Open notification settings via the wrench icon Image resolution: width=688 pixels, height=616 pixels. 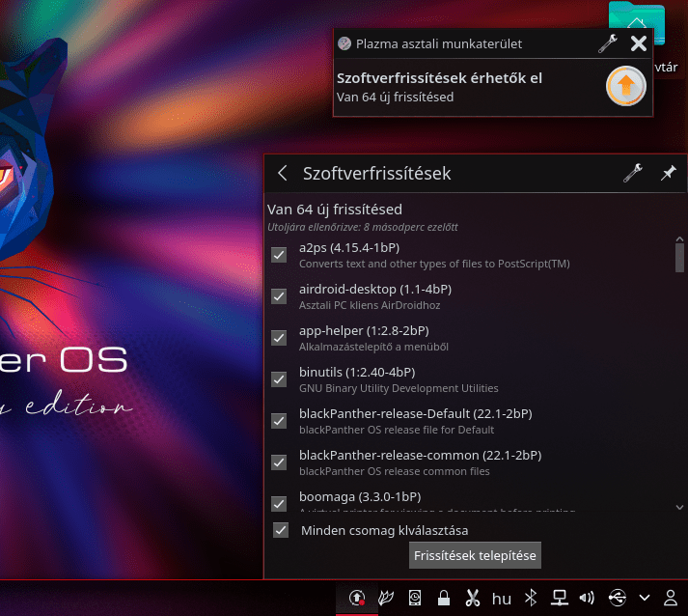tap(607, 43)
